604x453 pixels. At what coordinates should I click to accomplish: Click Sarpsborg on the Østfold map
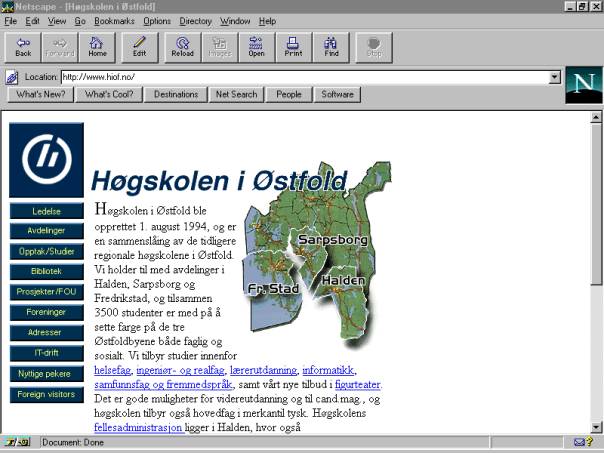[x=333, y=240]
